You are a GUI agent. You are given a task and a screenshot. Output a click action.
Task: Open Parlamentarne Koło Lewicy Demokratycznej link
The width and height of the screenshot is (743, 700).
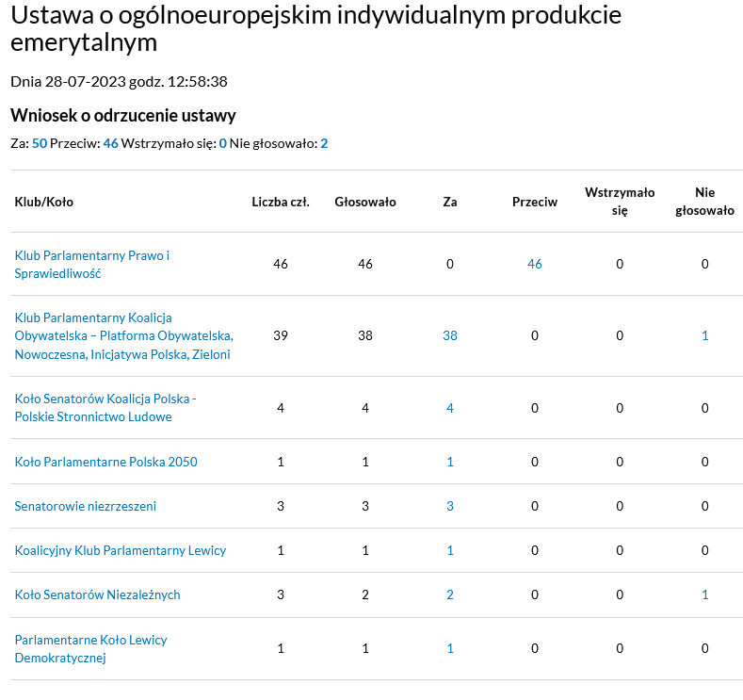pos(91,649)
